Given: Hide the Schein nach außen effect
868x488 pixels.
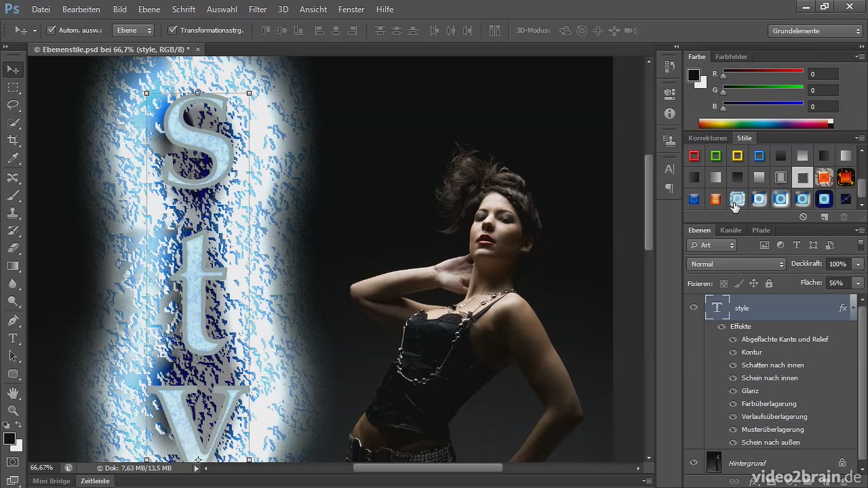Looking at the screenshot, I should [x=733, y=443].
